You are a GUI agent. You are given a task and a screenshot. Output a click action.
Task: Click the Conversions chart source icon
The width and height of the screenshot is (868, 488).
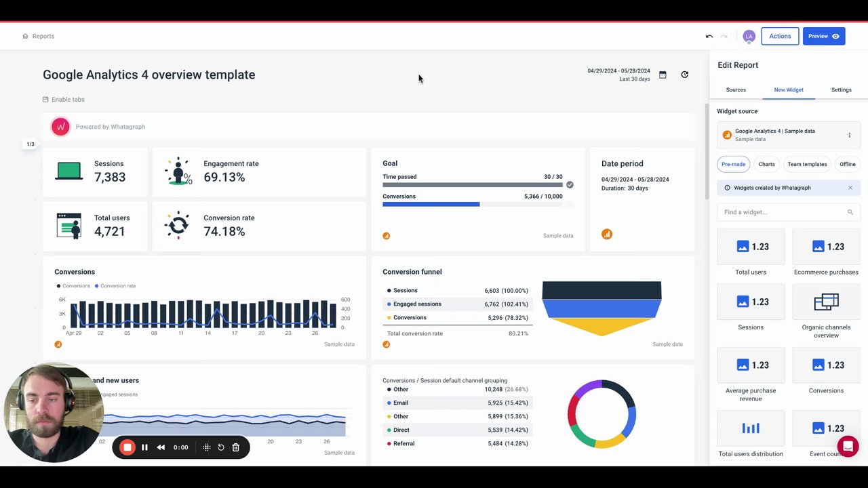(x=58, y=344)
